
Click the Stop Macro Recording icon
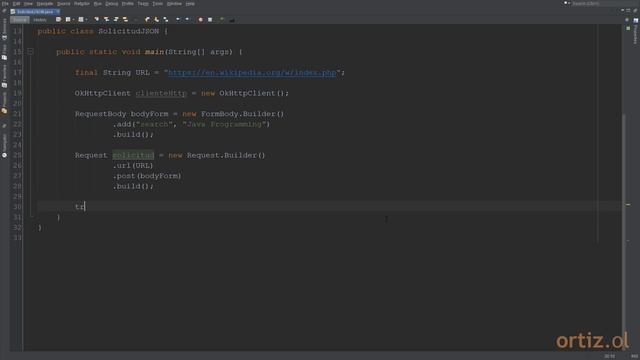(x=210, y=20)
